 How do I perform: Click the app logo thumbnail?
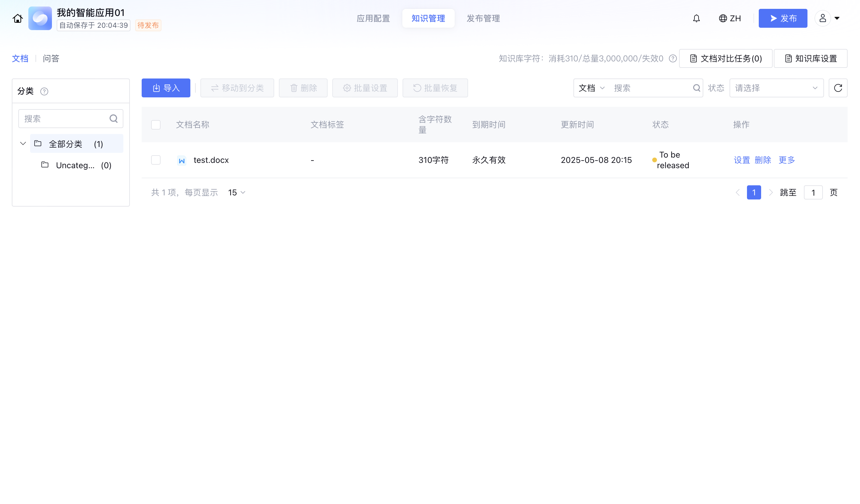40,18
